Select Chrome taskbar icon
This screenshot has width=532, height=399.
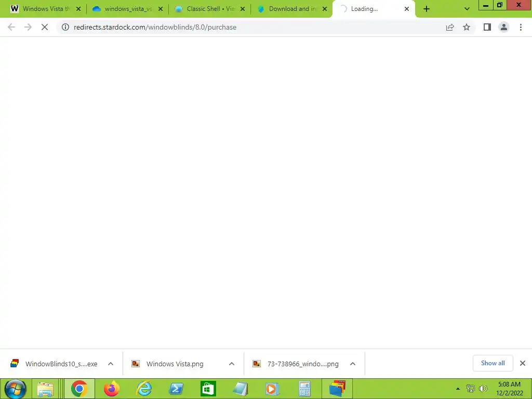coord(79,389)
